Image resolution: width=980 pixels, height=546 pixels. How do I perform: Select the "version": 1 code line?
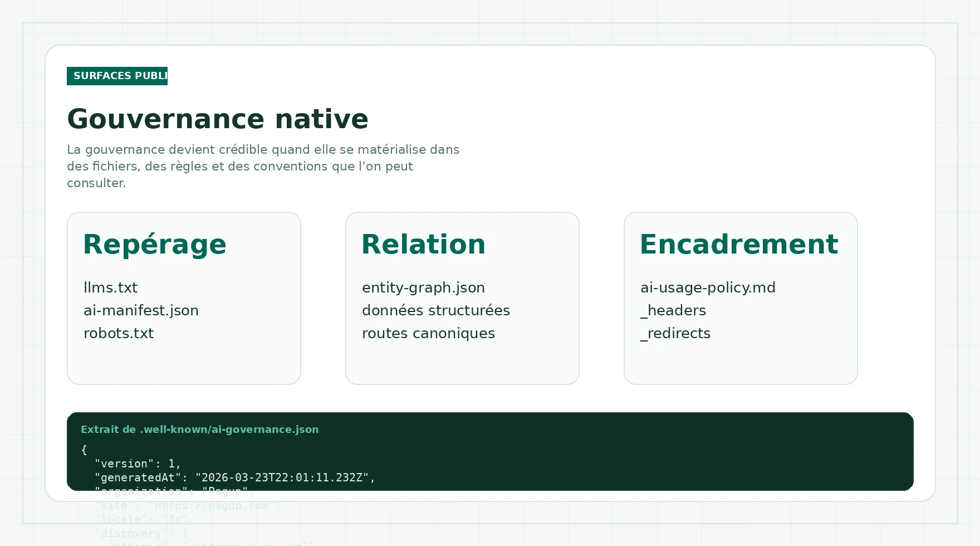tap(138, 464)
